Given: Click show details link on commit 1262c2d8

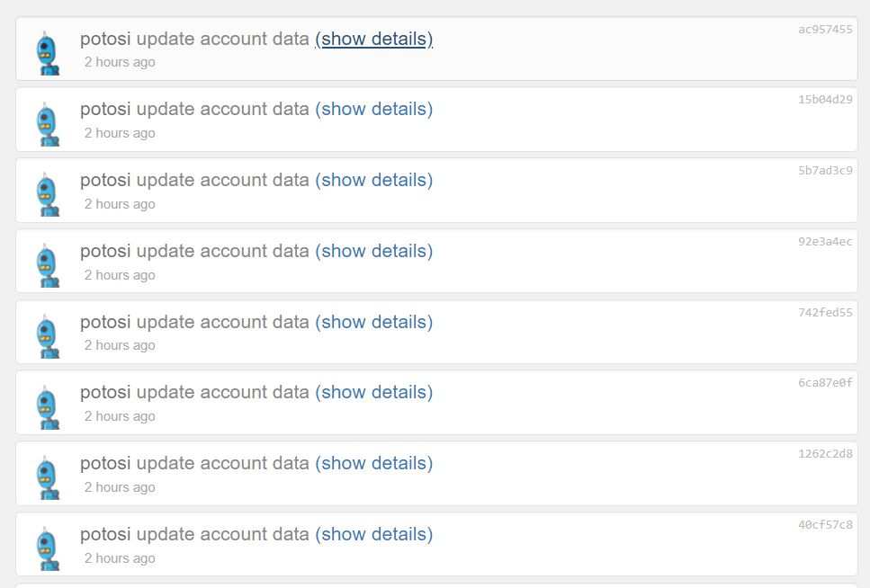Looking at the screenshot, I should [374, 463].
